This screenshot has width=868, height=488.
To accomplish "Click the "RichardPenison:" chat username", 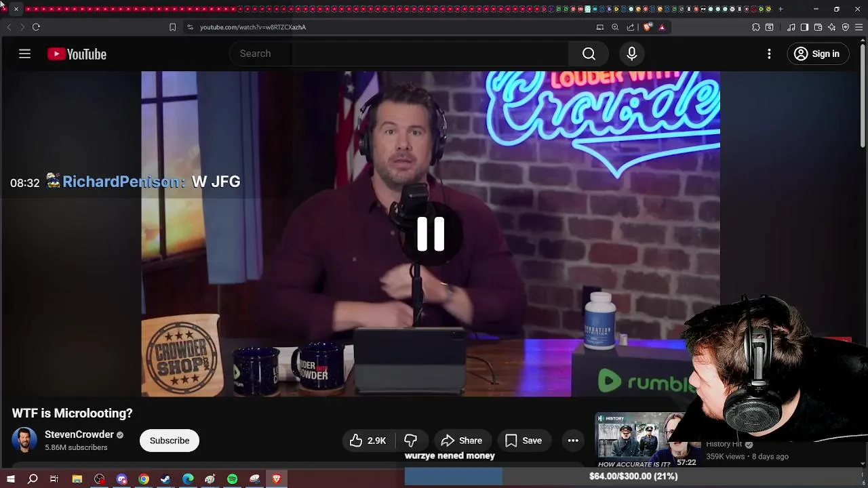I will 123,182.
